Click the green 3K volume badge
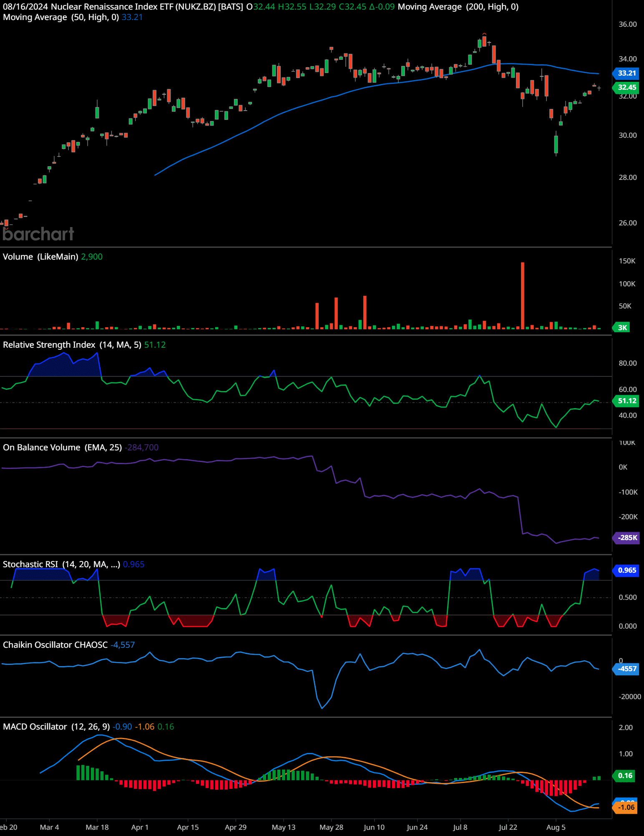644x836 pixels. pos(621,328)
